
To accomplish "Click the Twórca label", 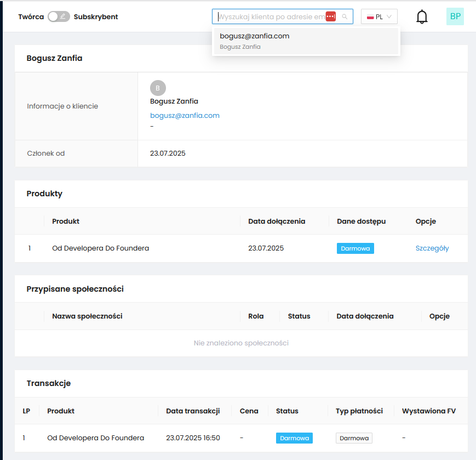I will (31, 17).
